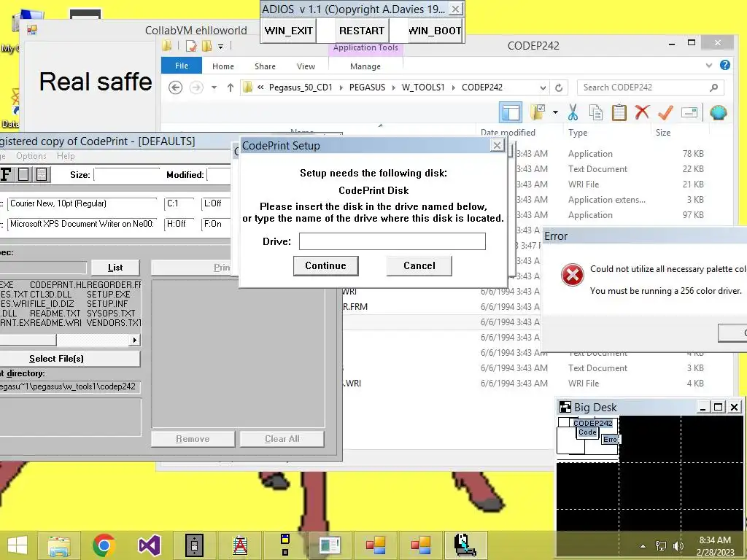Sort files by the Type column header
Screen dimensions: 747x560
578,133
